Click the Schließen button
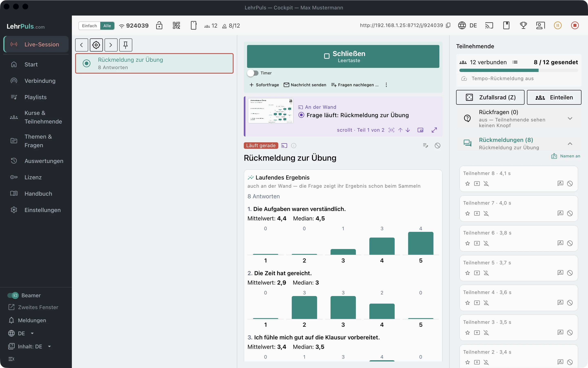Screen dimensions: 588x368 tap(343, 56)
